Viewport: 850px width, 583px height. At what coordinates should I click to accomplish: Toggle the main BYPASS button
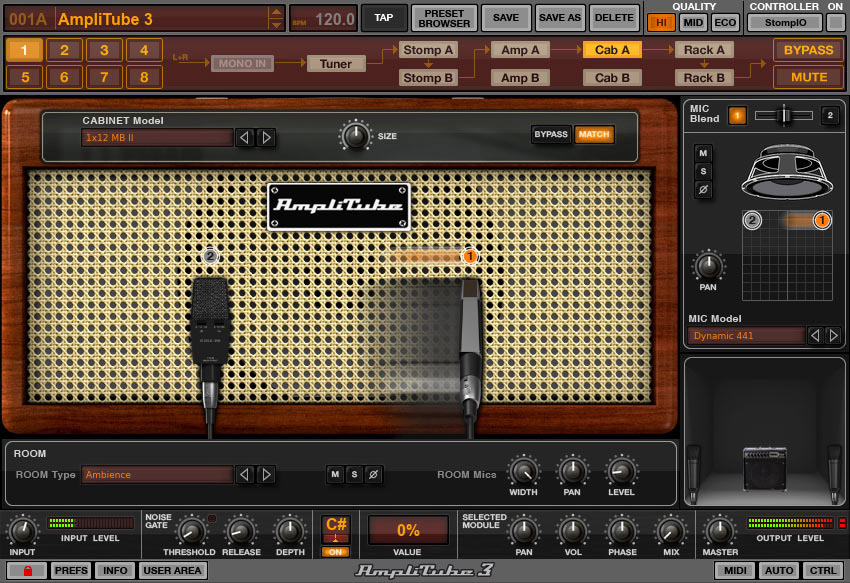pyautogui.click(x=808, y=50)
